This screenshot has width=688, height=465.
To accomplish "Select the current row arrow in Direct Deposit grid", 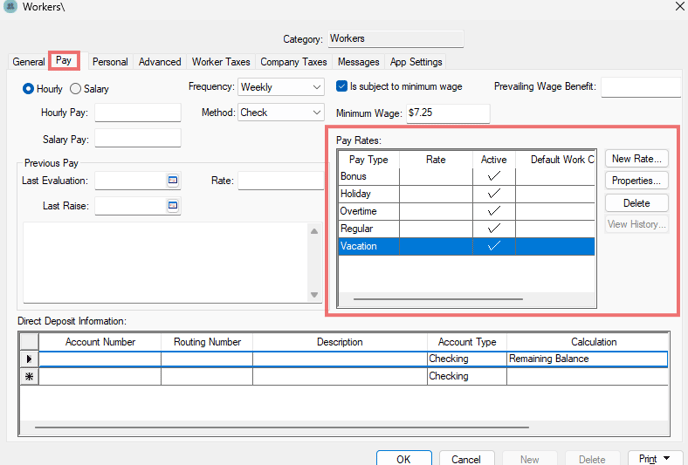I will [x=28, y=358].
